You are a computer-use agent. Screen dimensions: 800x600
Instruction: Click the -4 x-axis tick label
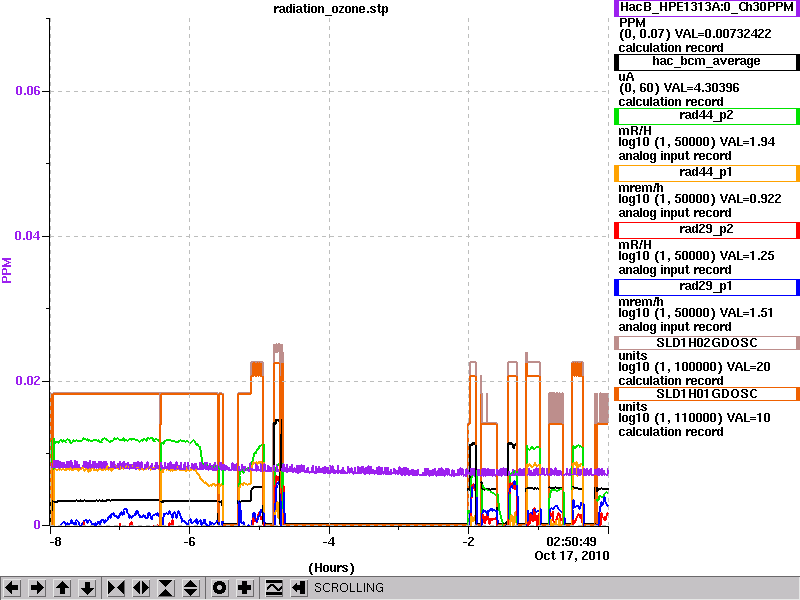tap(329, 541)
